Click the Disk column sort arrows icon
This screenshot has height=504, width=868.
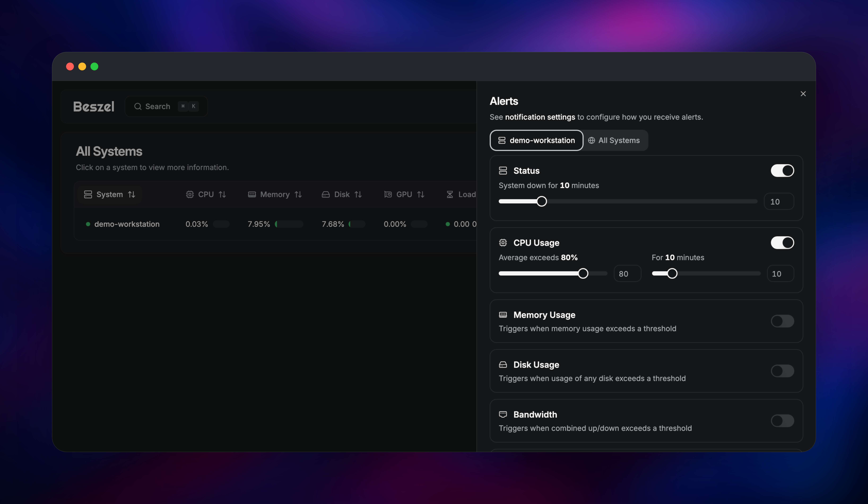358,195
